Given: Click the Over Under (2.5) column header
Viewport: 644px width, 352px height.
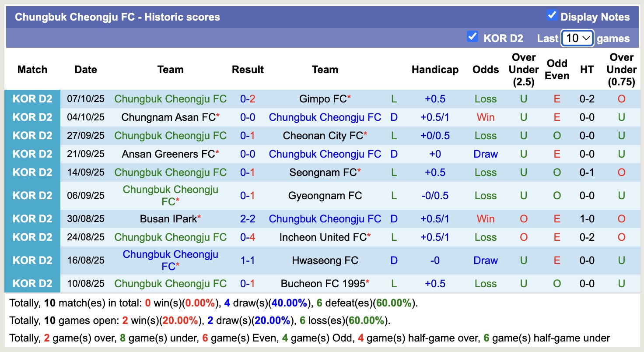Looking at the screenshot, I should [523, 69].
